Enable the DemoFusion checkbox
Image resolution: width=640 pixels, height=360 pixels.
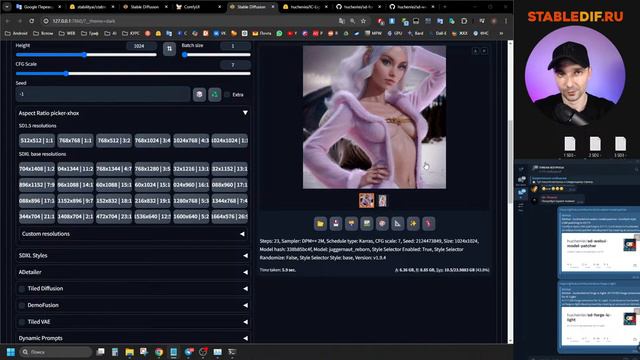22,305
